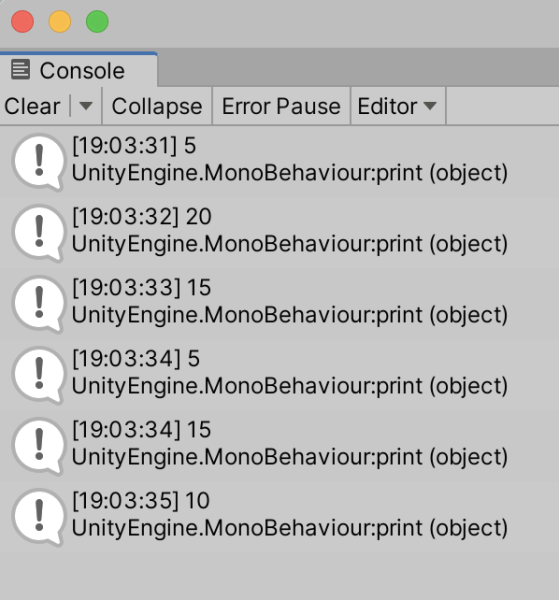Screen dimensions: 559x600
Task: Click the log icon of the 19:03:31 entry
Action: pos(38,161)
